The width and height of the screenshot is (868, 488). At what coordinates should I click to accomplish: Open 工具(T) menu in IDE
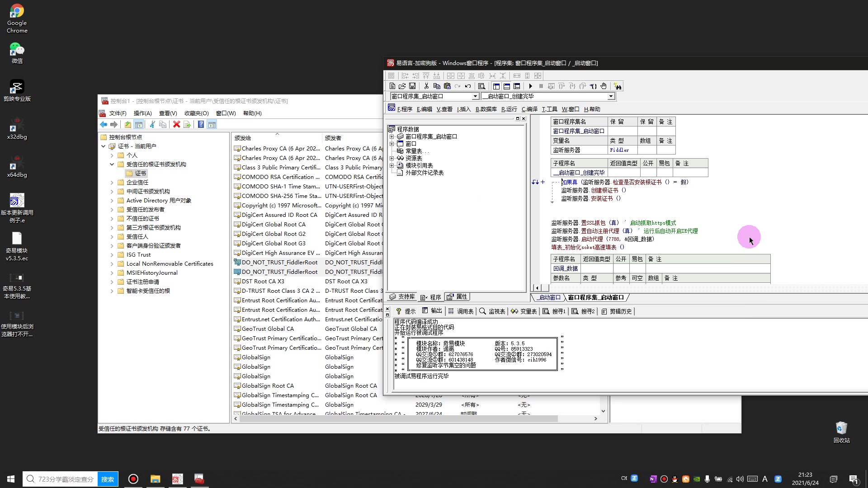pos(550,109)
